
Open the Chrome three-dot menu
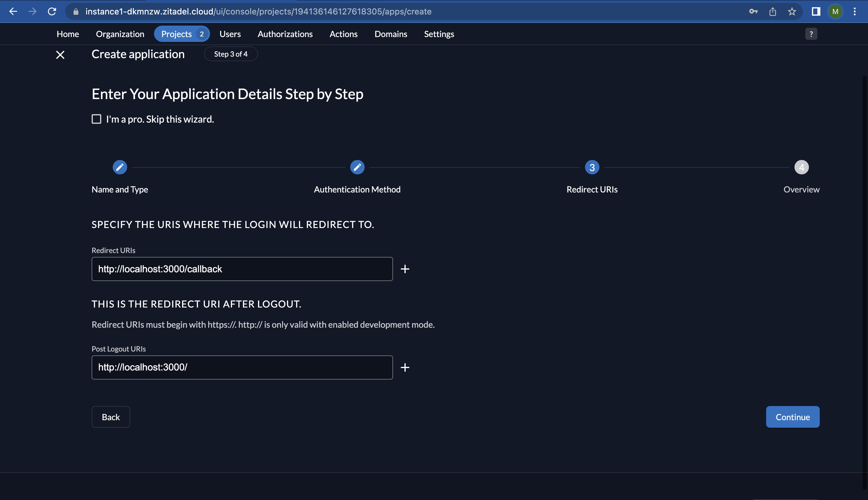[x=855, y=12]
